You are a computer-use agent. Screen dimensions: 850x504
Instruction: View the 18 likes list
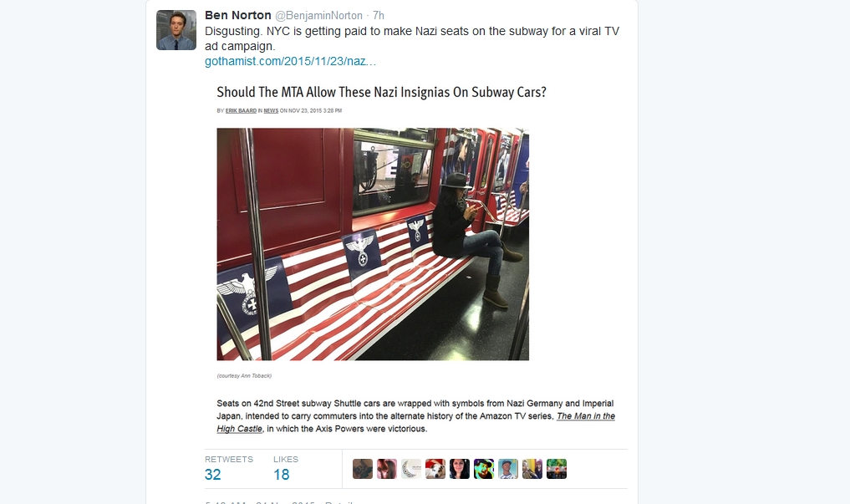tap(286, 468)
